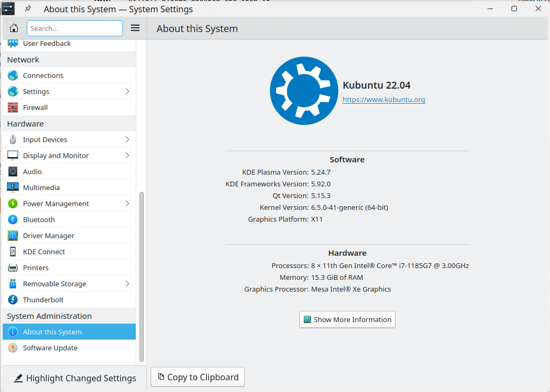Open the kubuntu.org link
Viewport: 550px width, 392px height.
coord(384,99)
